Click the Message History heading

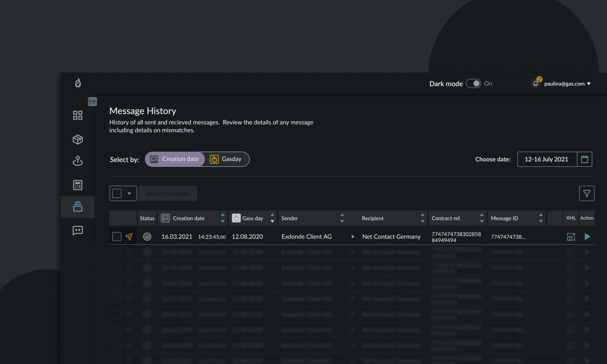click(143, 111)
